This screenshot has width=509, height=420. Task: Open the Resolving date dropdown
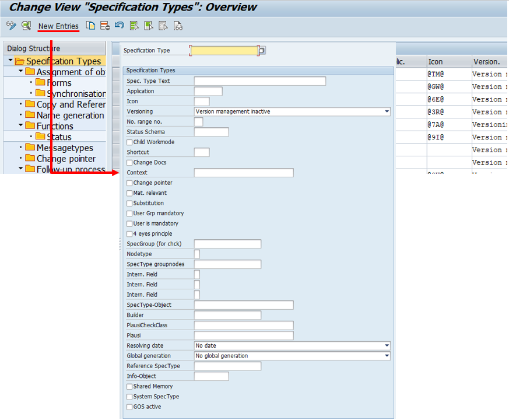(387, 346)
